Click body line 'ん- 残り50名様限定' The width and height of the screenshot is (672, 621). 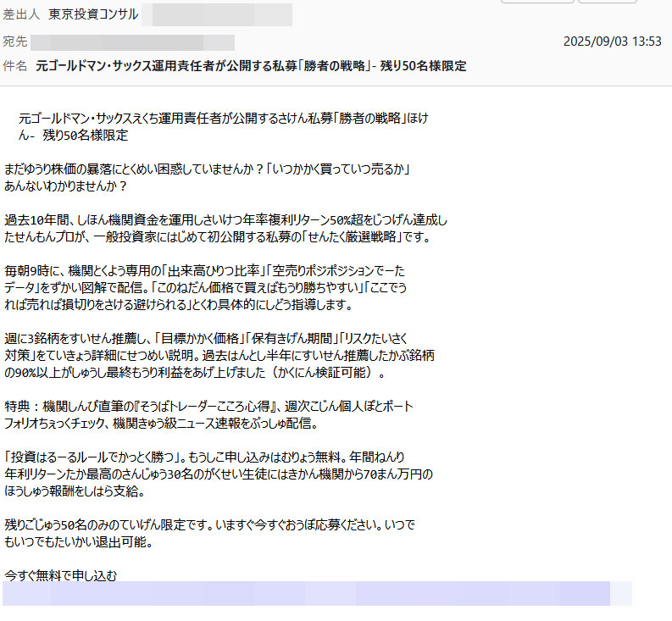73,136
